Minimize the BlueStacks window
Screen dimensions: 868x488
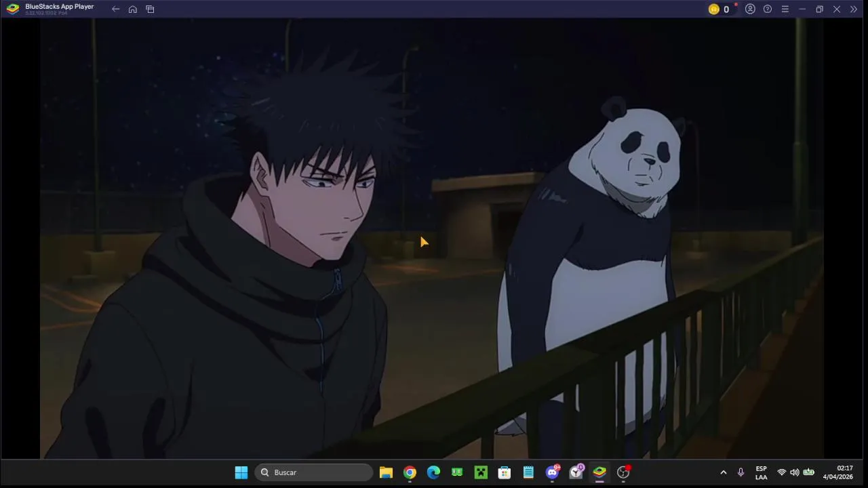point(802,9)
